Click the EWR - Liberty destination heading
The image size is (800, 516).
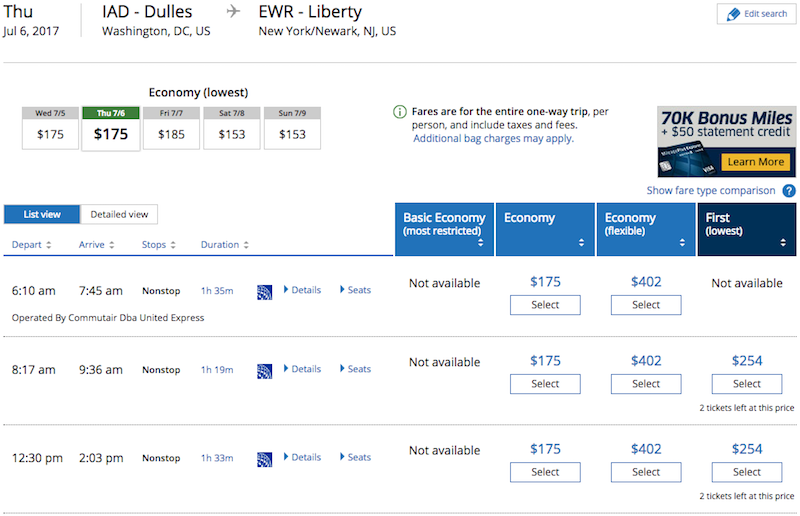310,11
